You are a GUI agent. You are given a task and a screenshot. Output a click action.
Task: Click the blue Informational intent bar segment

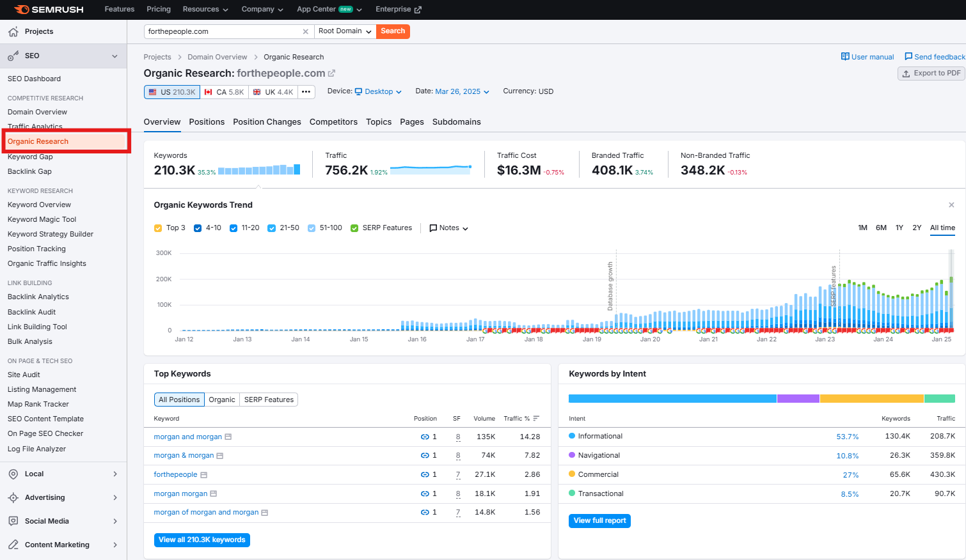(672, 399)
